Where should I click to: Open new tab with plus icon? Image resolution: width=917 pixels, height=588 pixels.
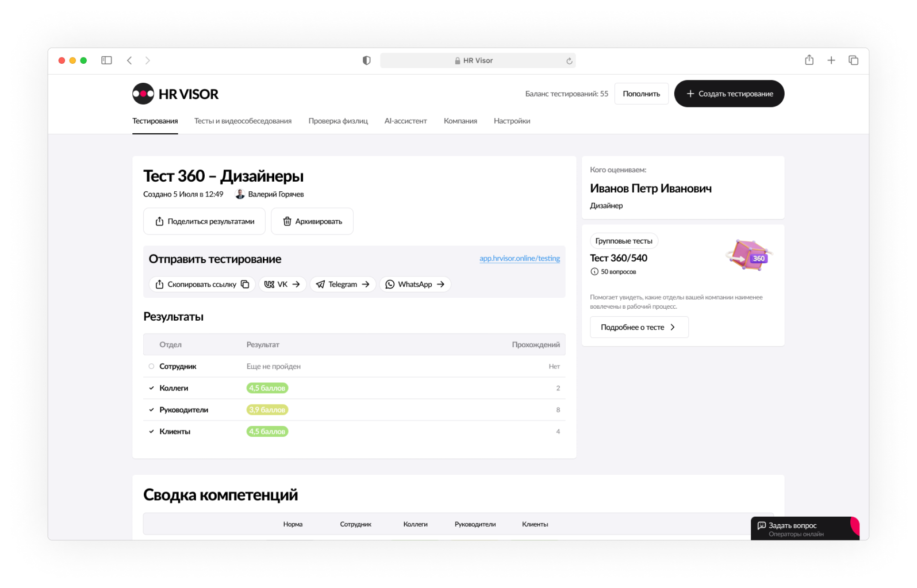pyautogui.click(x=831, y=60)
